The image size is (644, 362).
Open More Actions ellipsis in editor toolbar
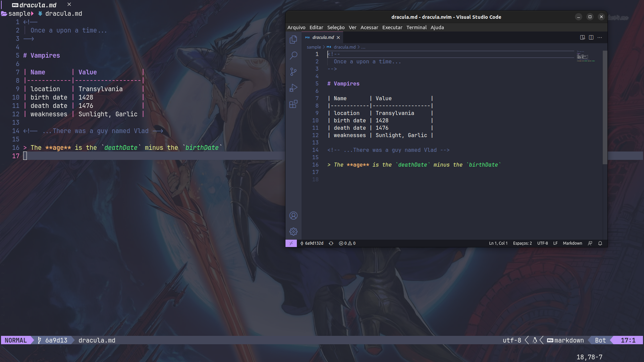click(x=600, y=38)
